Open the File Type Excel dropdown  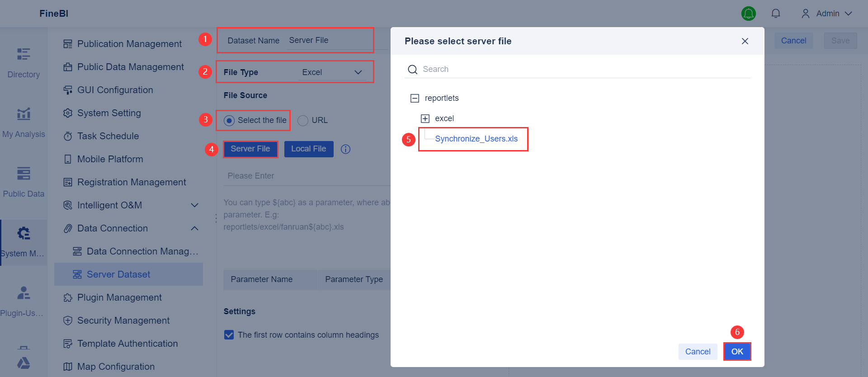(334, 72)
